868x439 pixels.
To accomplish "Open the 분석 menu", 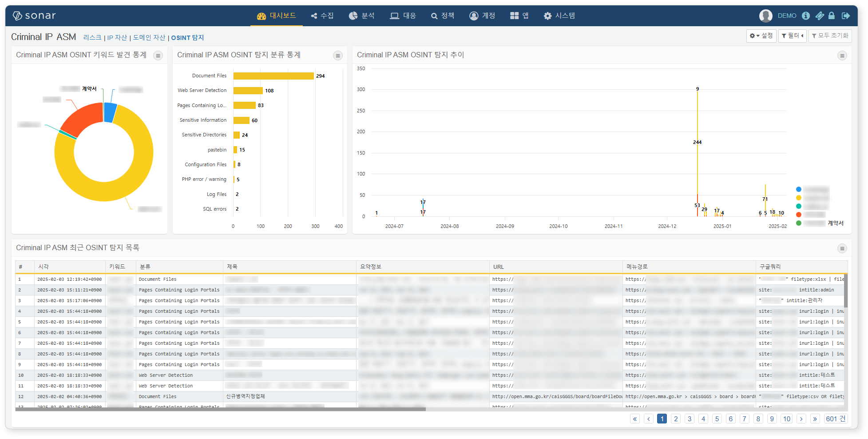I will tap(362, 16).
